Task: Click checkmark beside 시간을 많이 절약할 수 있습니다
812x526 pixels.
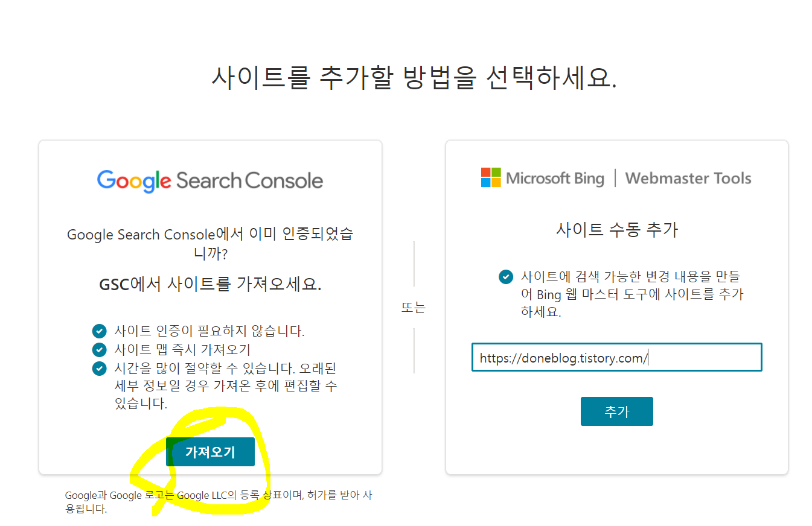Action: (x=99, y=369)
